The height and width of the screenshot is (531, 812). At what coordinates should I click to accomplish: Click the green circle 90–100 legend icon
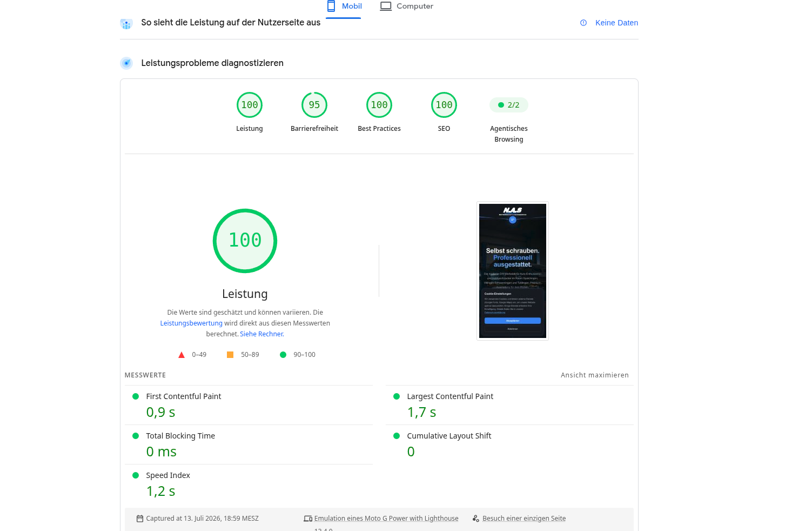(x=283, y=355)
